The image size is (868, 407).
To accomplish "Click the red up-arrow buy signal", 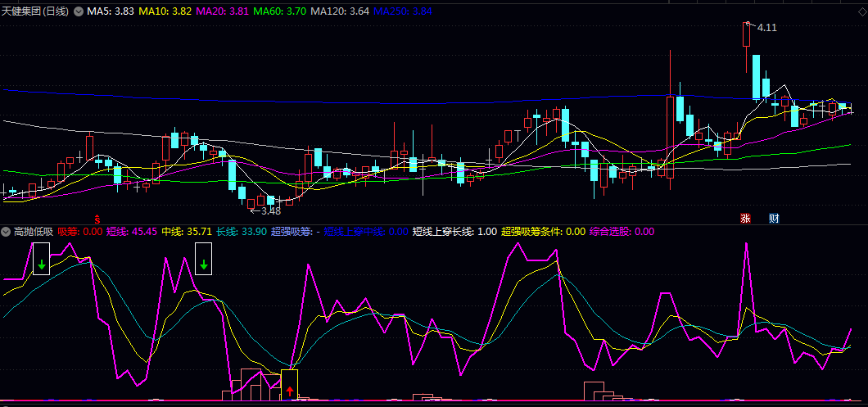I will [290, 392].
